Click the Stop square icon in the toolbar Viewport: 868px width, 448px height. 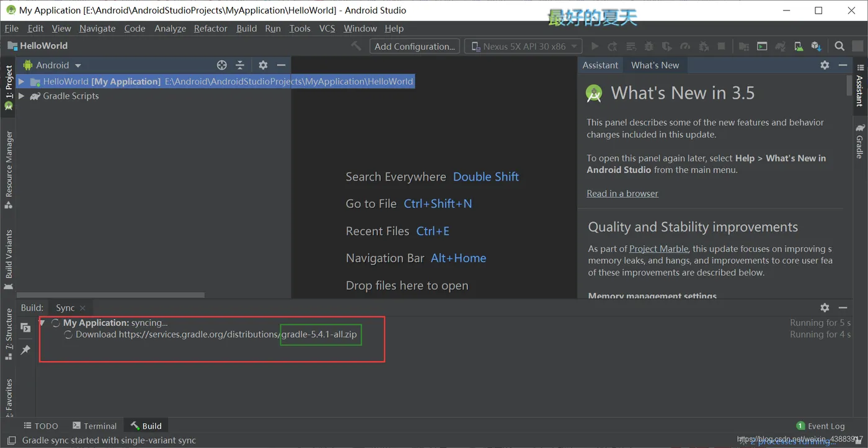pyautogui.click(x=722, y=46)
